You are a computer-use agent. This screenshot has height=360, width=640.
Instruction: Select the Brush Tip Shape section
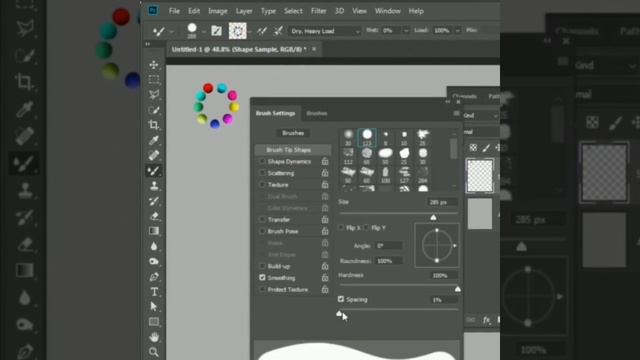tap(293, 150)
